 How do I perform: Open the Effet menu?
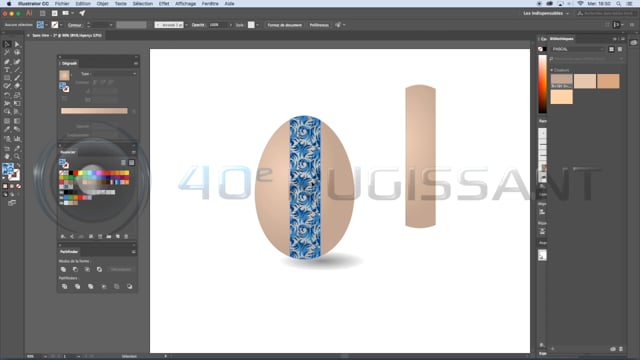coord(164,4)
